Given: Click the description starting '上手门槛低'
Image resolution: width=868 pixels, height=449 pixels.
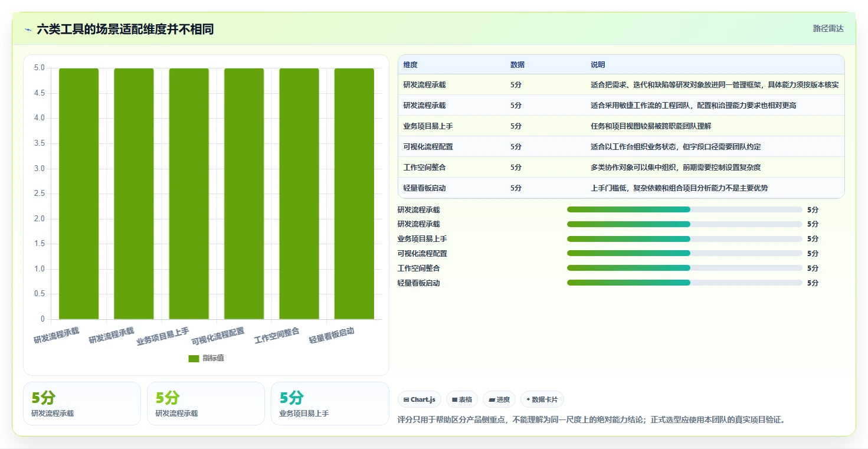Looking at the screenshot, I should point(679,188).
